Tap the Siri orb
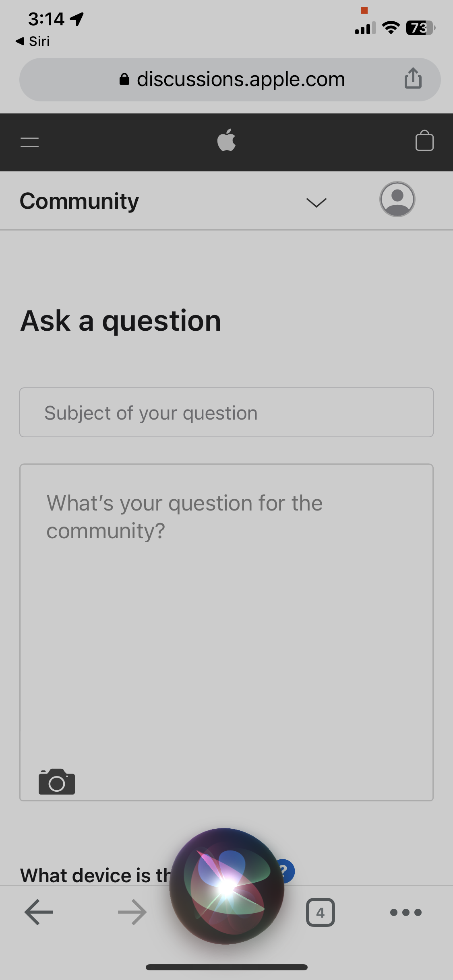453x980 pixels. click(x=226, y=886)
